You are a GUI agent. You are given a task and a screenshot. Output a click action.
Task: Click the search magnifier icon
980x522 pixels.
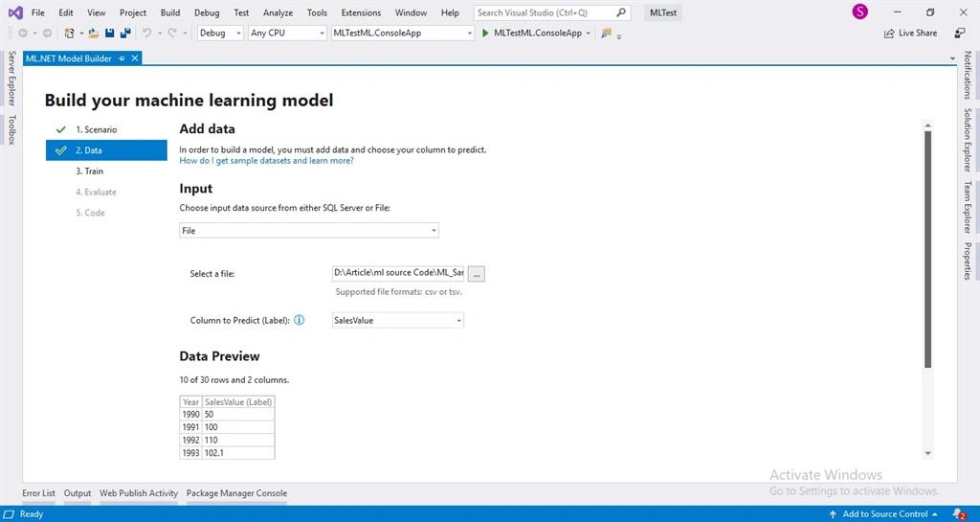pyautogui.click(x=620, y=12)
